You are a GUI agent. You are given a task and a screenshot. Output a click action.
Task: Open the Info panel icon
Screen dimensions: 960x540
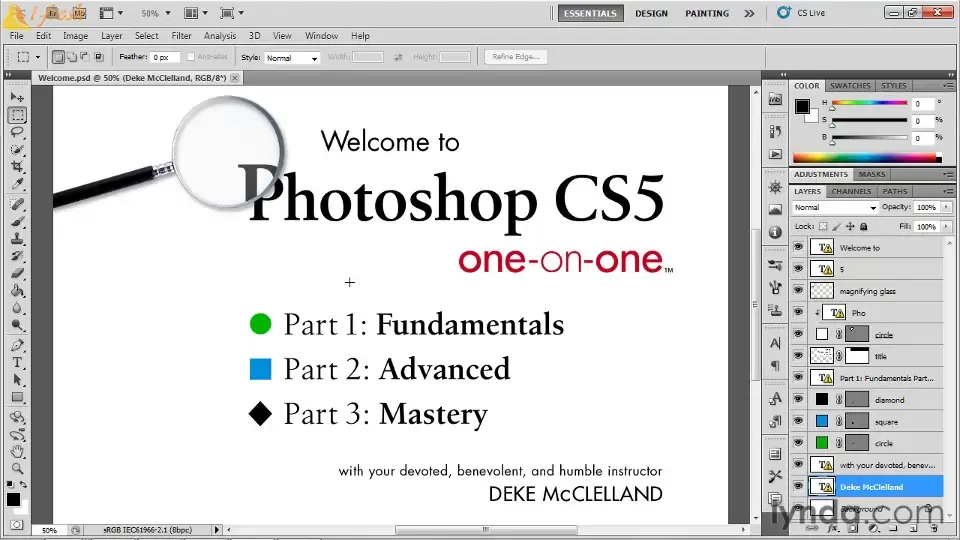pyautogui.click(x=775, y=232)
